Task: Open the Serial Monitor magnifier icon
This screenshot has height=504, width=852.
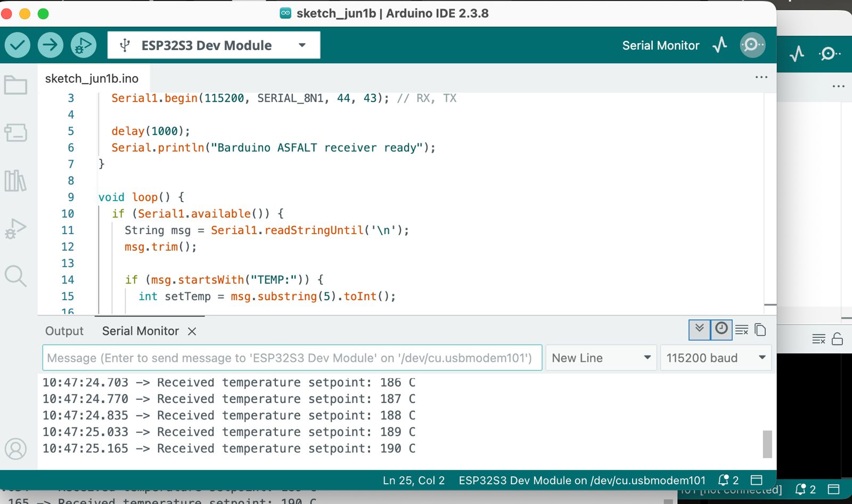Action: pos(752,45)
